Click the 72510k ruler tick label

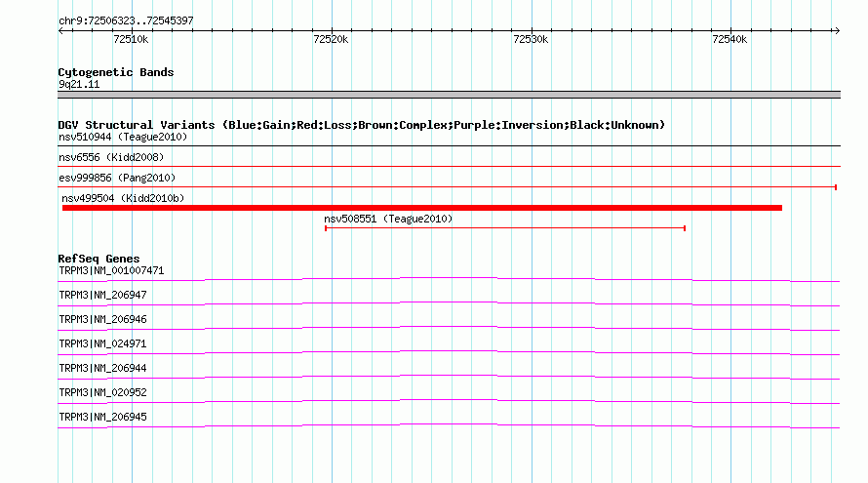[x=131, y=39]
